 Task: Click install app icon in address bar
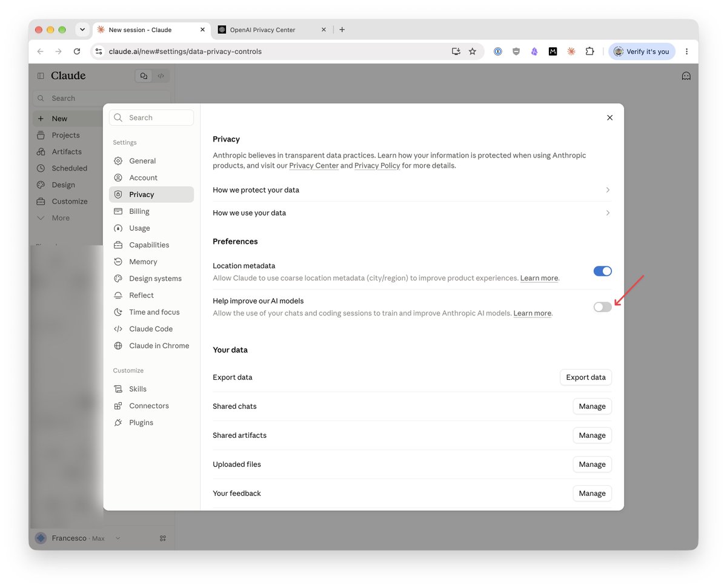(456, 51)
